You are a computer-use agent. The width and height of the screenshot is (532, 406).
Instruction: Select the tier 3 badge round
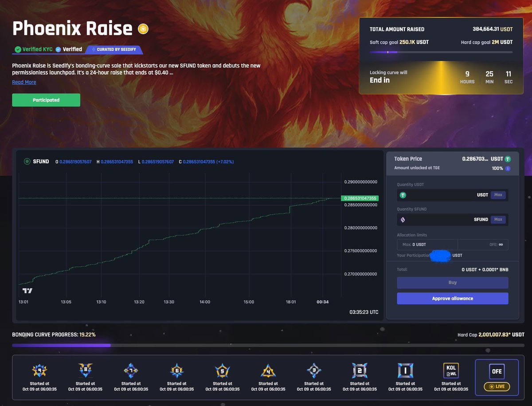(x=313, y=370)
